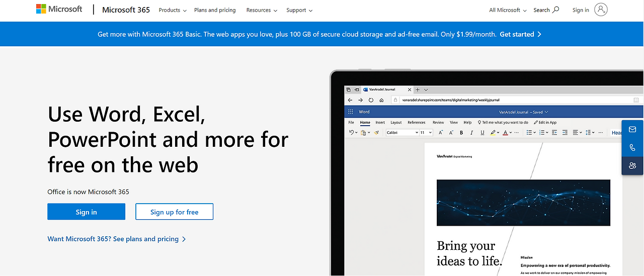This screenshot has height=276, width=644.
Task: Open See plans and pricing link
Action: pyautogui.click(x=117, y=239)
